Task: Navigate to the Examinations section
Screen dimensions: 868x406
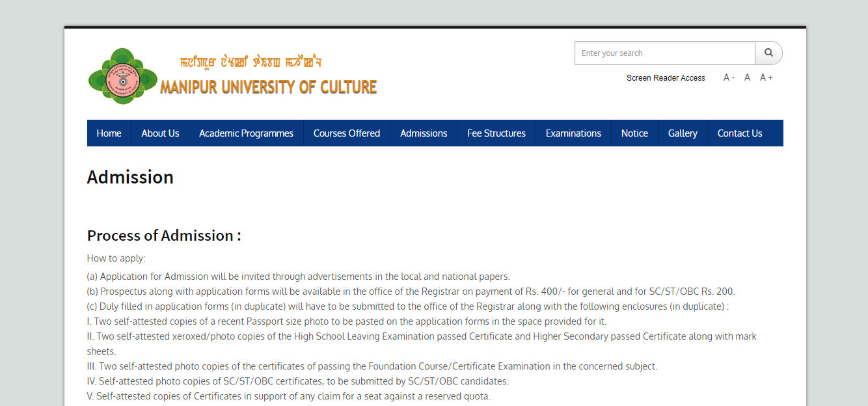Action: (573, 133)
